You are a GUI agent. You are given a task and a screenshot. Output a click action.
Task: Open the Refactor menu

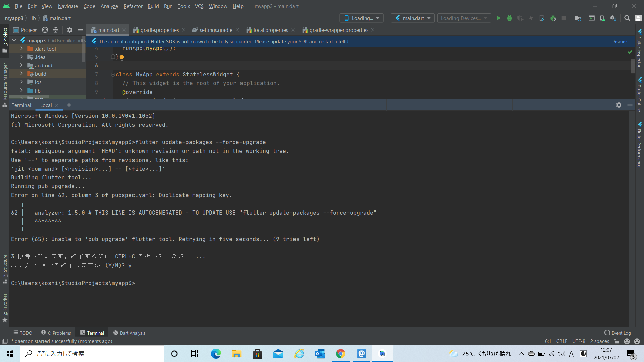[x=133, y=6]
